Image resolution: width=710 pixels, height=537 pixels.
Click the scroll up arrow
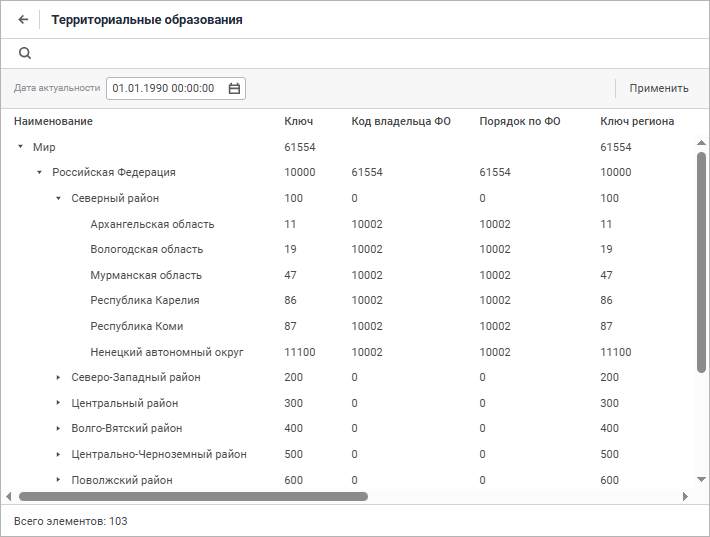[701, 142]
